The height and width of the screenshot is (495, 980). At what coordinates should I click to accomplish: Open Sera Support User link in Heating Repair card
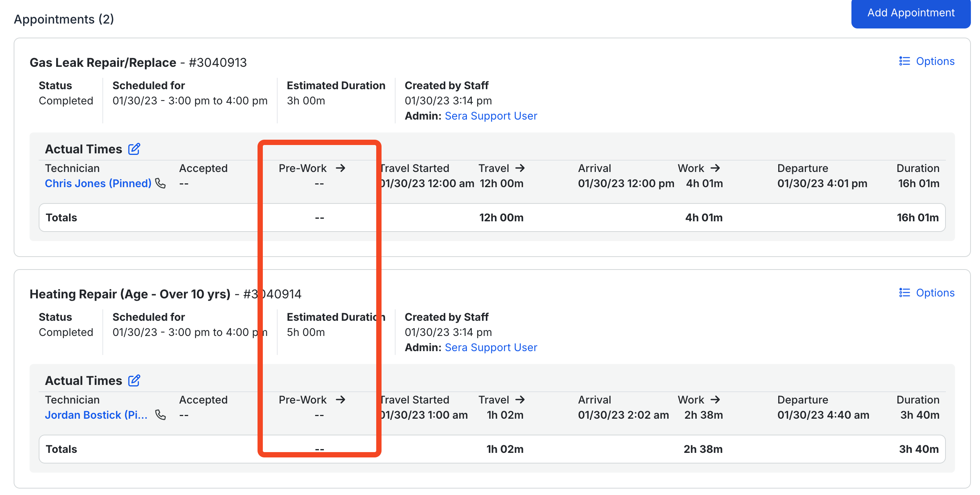click(x=491, y=347)
